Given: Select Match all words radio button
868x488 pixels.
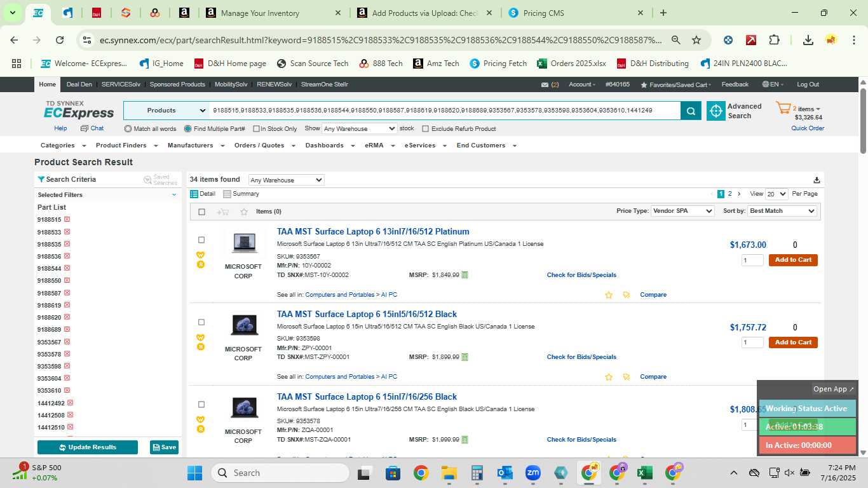Looking at the screenshot, I should (x=128, y=128).
